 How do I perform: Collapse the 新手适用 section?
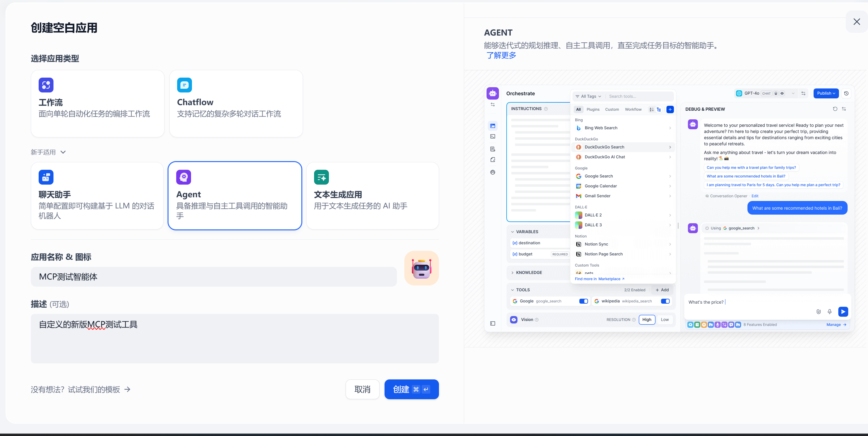tap(48, 152)
